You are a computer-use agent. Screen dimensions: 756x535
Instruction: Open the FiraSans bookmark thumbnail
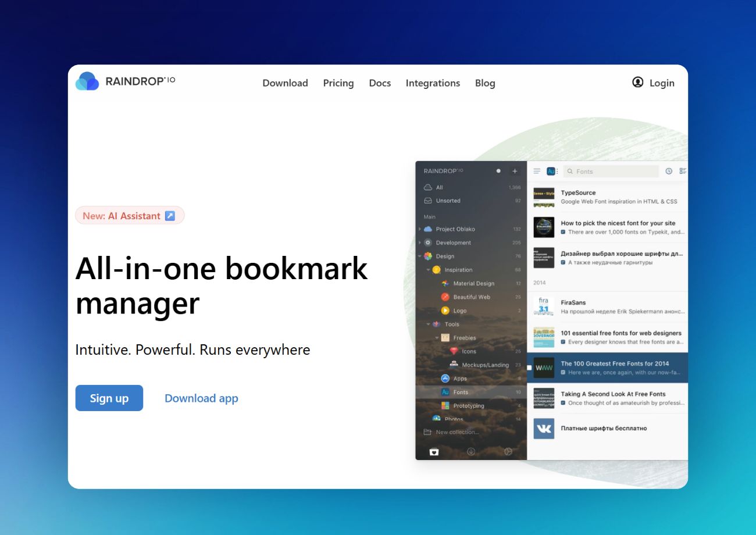click(x=544, y=306)
